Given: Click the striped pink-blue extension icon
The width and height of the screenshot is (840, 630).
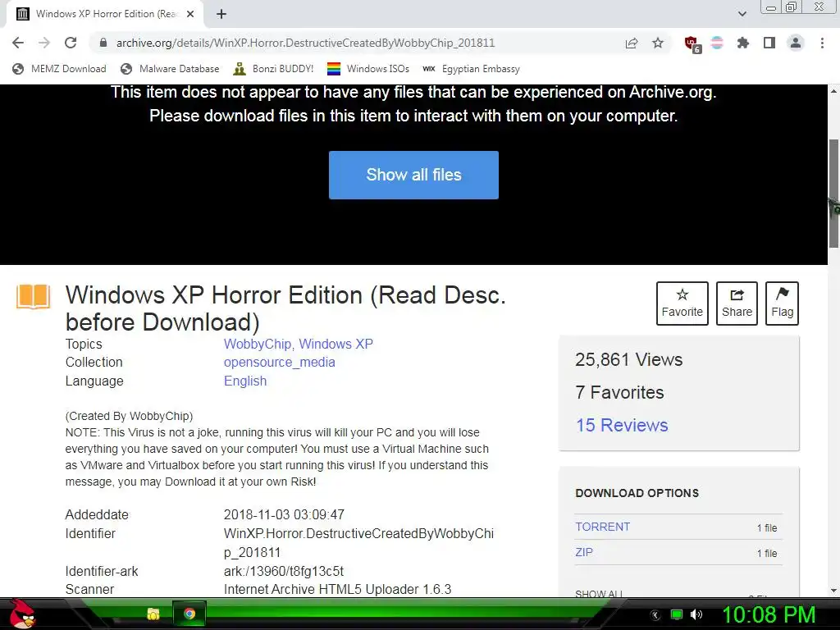Looking at the screenshot, I should click(x=717, y=43).
